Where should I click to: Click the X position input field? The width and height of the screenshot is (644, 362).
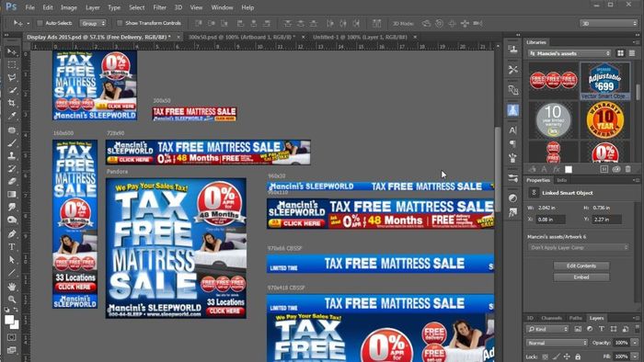(x=551, y=220)
